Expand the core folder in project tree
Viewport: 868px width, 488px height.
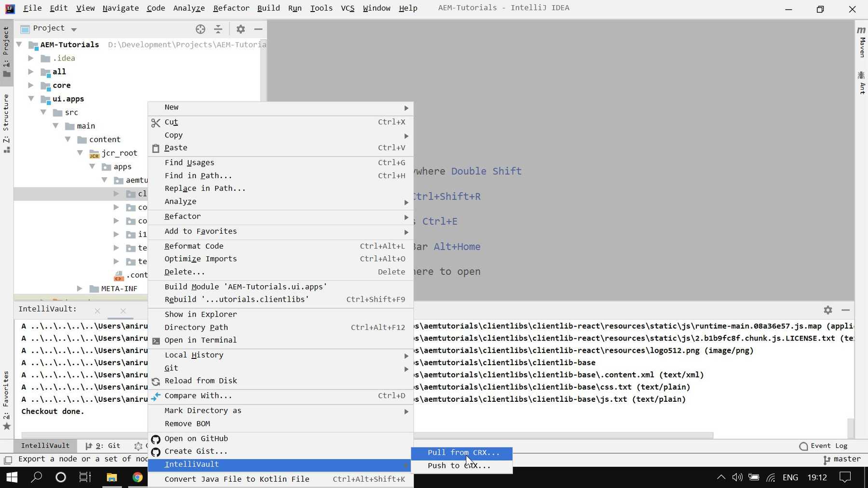31,85
